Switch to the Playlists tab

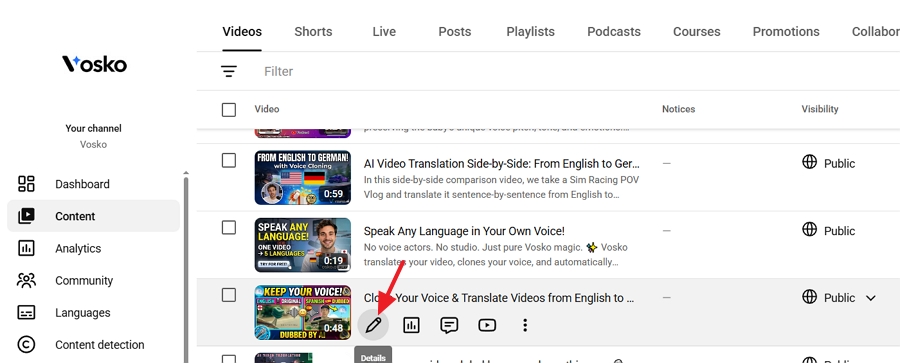(x=530, y=32)
